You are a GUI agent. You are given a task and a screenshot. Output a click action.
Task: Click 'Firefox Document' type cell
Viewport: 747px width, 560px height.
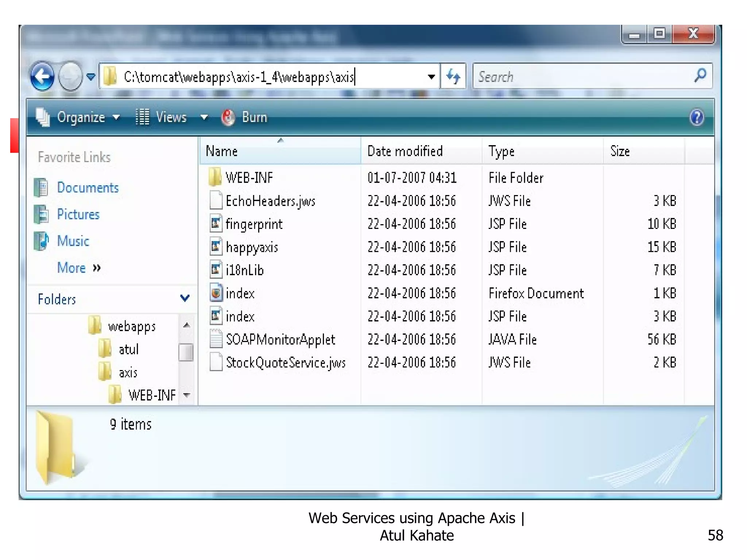536,293
